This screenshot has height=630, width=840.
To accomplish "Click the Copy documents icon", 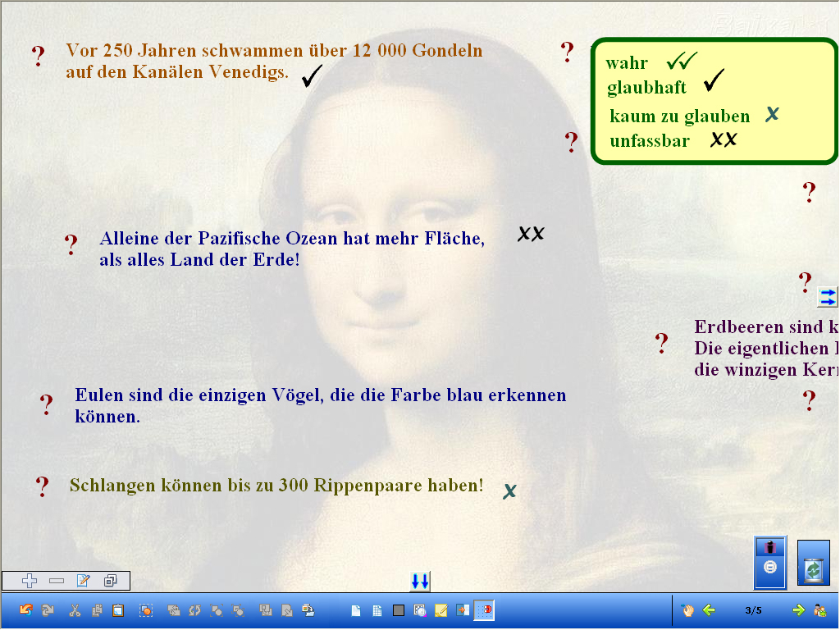I will pyautogui.click(x=97, y=609).
